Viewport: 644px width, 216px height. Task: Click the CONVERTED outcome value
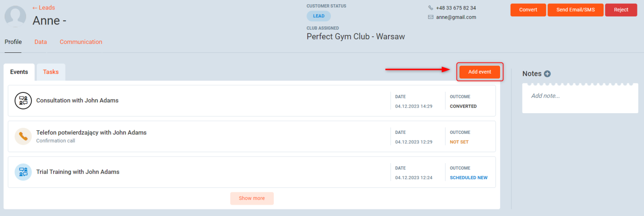(x=463, y=106)
